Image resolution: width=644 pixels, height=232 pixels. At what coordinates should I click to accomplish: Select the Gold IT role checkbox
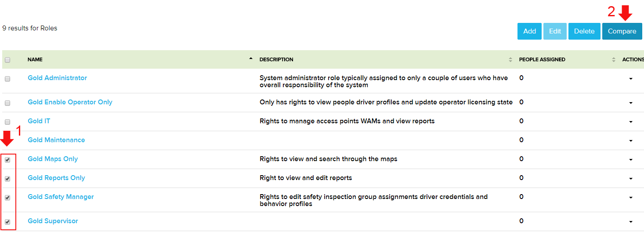pos(7,122)
